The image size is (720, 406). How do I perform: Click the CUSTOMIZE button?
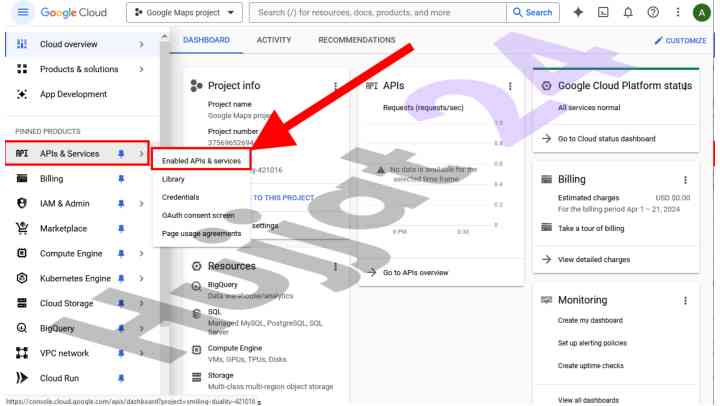pyautogui.click(x=680, y=40)
